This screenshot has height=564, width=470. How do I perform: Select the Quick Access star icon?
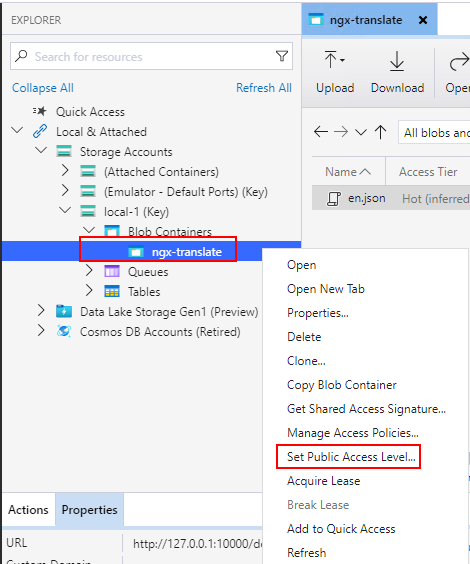[x=40, y=112]
